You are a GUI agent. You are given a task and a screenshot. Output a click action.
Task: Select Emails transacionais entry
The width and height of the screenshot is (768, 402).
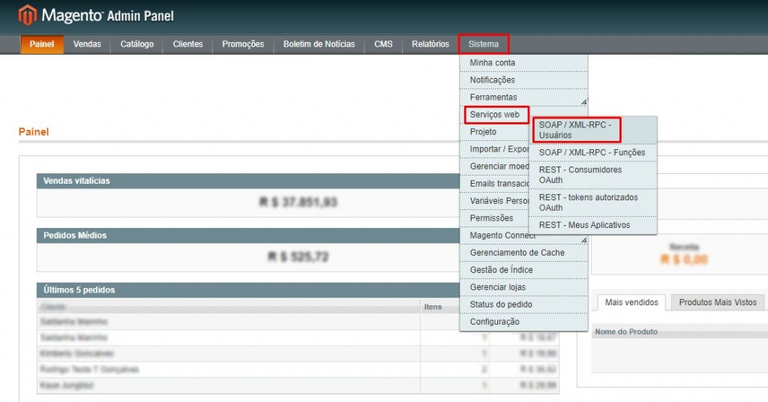[495, 184]
